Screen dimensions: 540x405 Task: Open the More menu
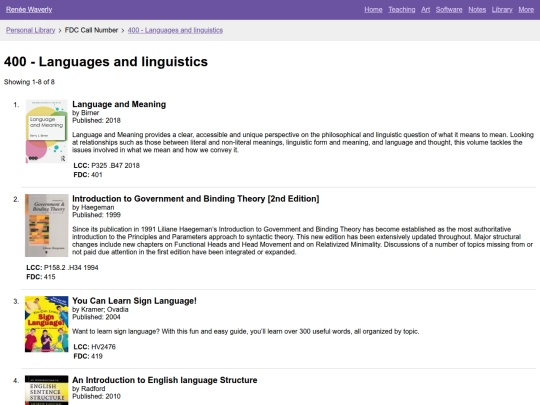click(x=526, y=10)
